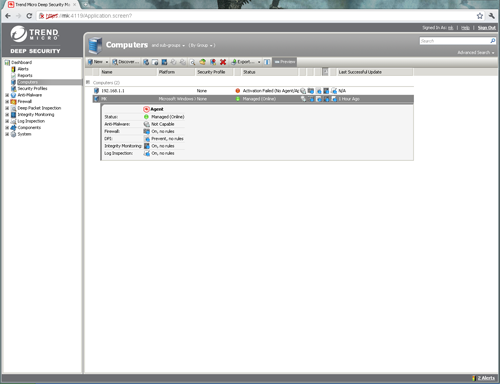Expand the System tree node
Image resolution: width=500 pixels, height=384 pixels.
[7, 134]
